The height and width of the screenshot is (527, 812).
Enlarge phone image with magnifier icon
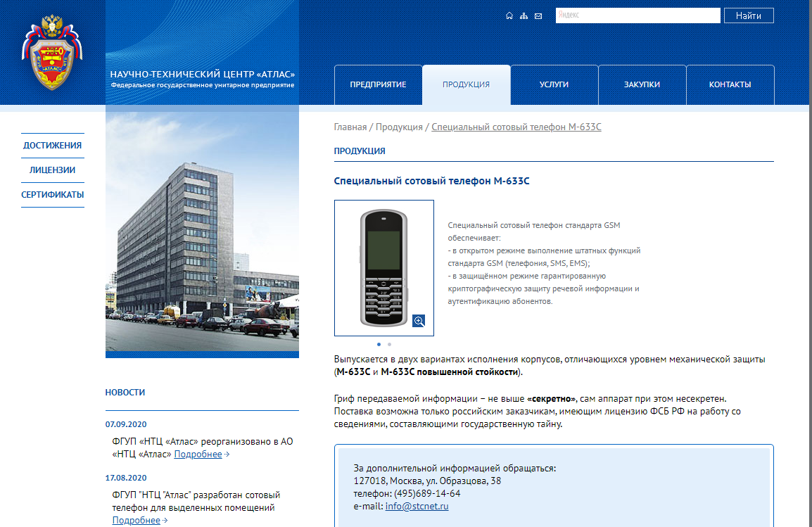point(419,321)
